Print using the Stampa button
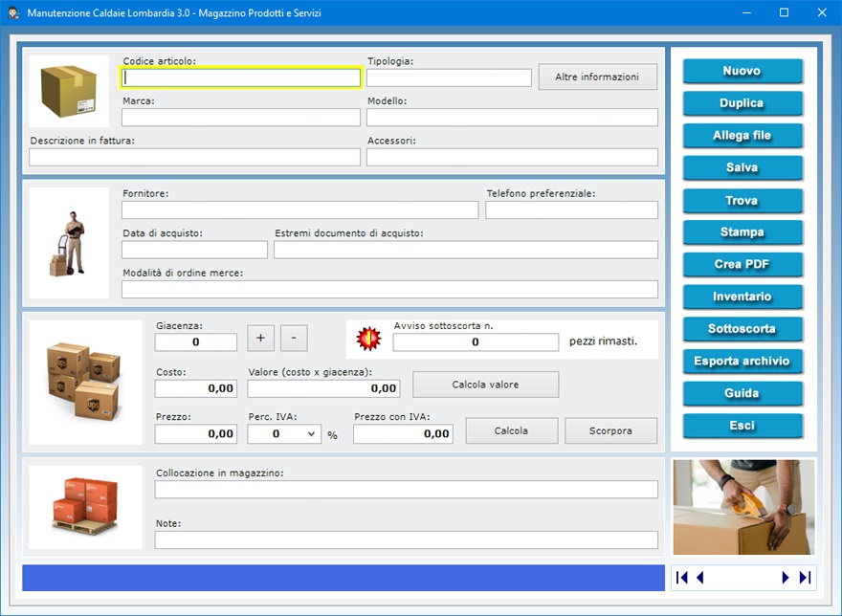The image size is (842, 616). click(x=742, y=232)
